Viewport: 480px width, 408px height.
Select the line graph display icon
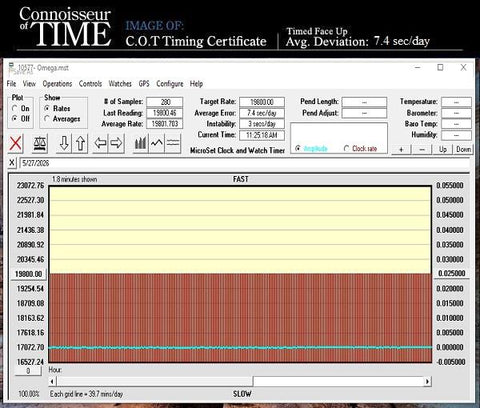(157, 144)
